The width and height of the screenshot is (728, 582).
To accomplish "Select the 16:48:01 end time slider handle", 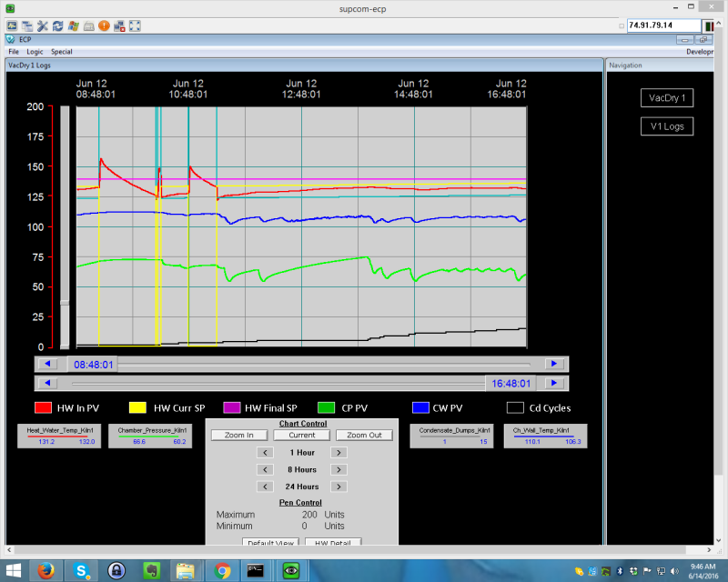I will (x=511, y=384).
